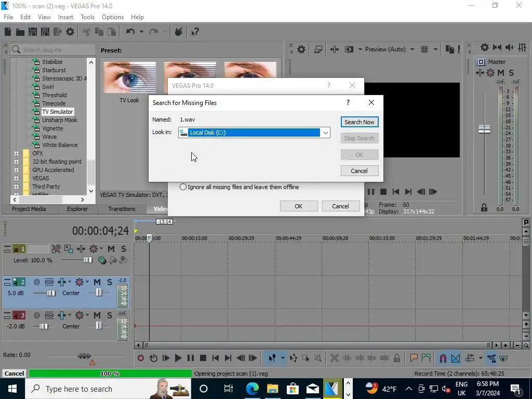
Task: Open Project Properties gear in main toolbar
Action: 70,32
